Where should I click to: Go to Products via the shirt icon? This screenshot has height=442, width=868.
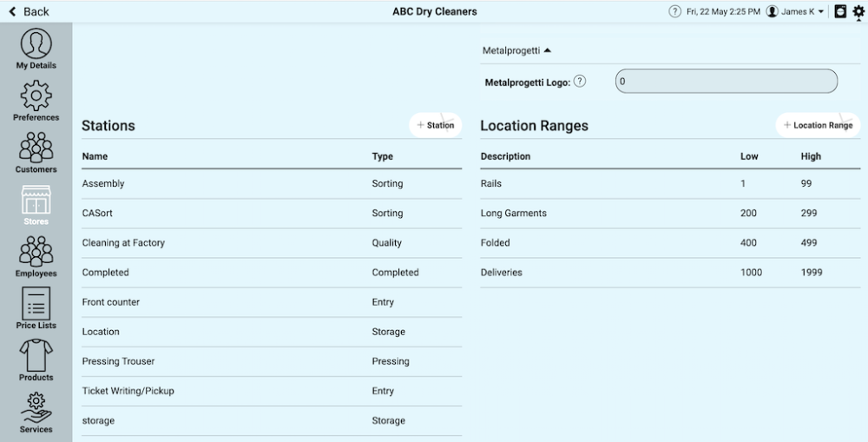pos(36,360)
